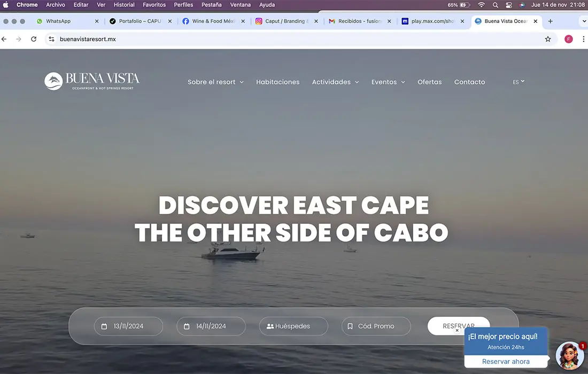Click the back navigation arrow
The image size is (588, 374).
(5, 39)
